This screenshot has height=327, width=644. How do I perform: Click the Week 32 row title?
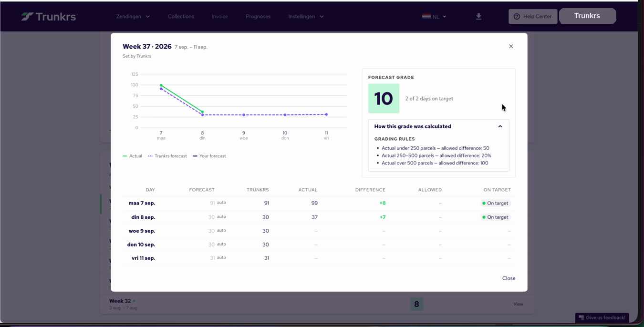pyautogui.click(x=120, y=301)
